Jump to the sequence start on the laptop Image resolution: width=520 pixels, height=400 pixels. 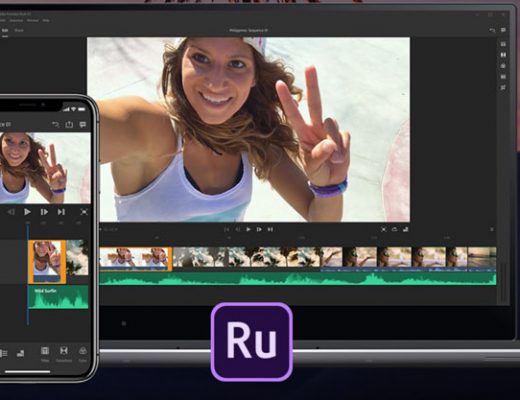click(226, 229)
